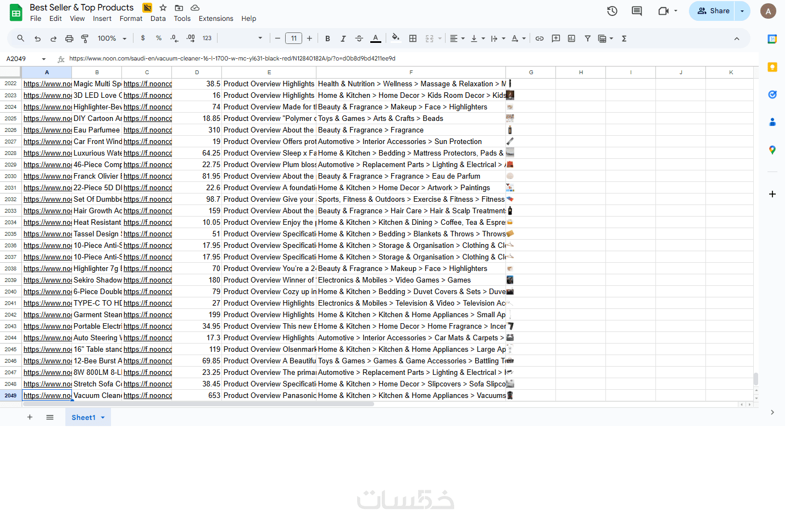The image size is (812, 520).
Task: Open text rotation dropdown
Action: tap(518, 38)
